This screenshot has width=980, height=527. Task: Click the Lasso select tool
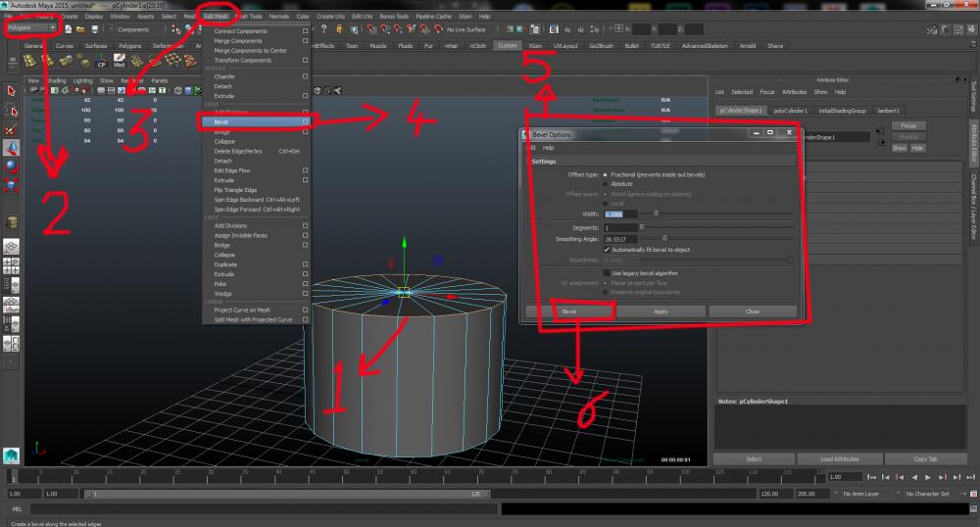(x=12, y=109)
